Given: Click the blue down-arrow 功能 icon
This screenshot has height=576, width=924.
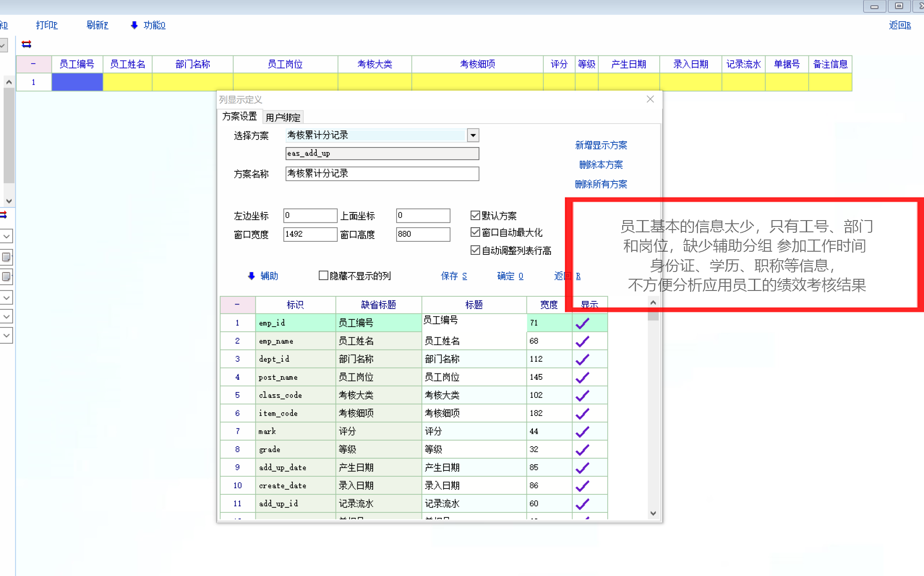Looking at the screenshot, I should point(134,25).
